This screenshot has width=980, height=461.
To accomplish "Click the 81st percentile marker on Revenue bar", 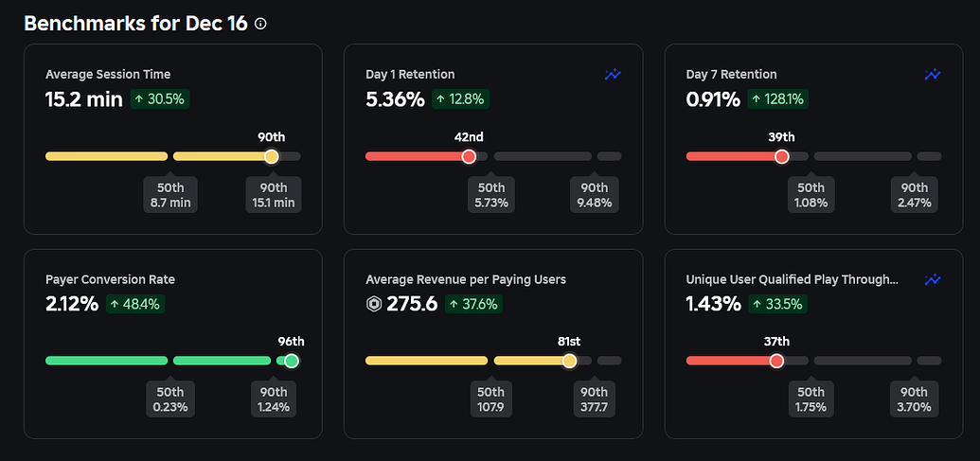I will 569,361.
